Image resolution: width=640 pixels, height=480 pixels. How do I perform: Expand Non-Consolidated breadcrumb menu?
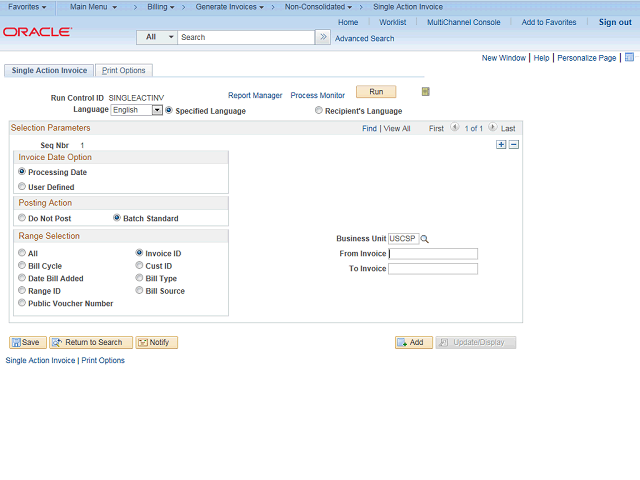click(318, 7)
